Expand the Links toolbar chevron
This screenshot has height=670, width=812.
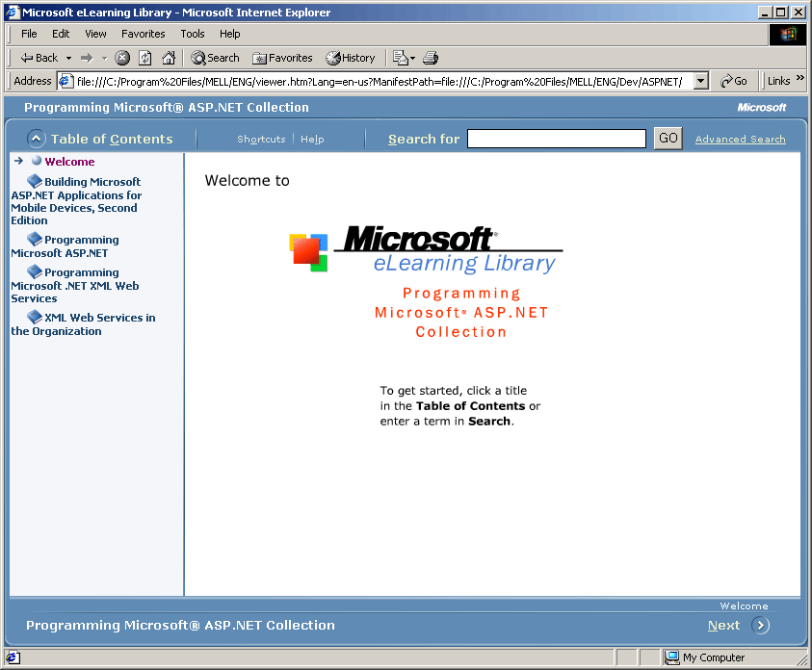point(800,78)
